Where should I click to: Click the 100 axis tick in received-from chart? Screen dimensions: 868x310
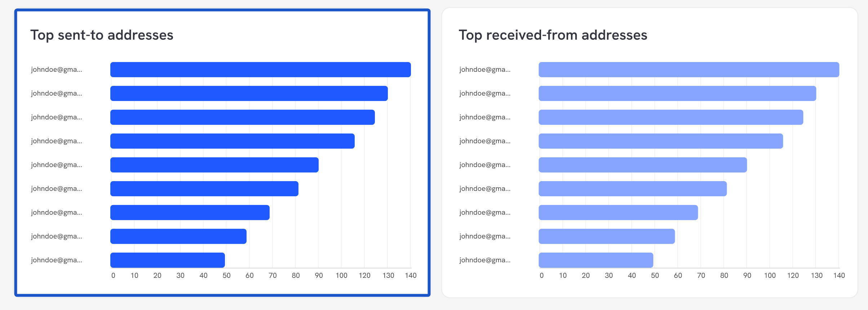[770, 276]
